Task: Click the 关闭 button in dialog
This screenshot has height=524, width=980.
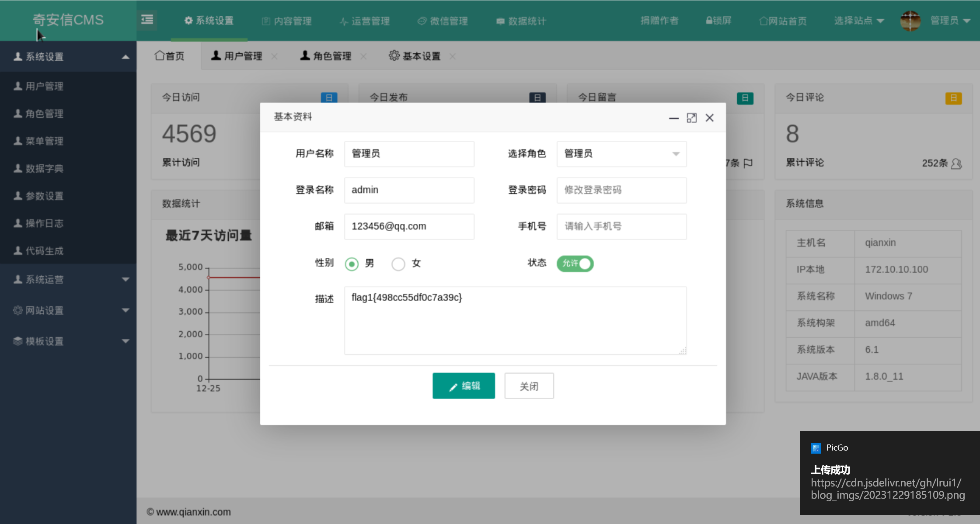Action: pos(529,386)
